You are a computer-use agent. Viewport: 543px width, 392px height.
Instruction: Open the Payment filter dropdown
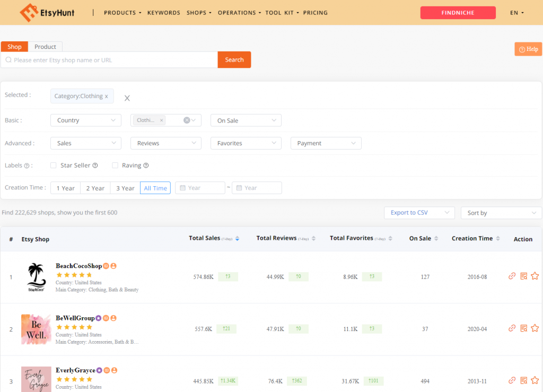326,143
